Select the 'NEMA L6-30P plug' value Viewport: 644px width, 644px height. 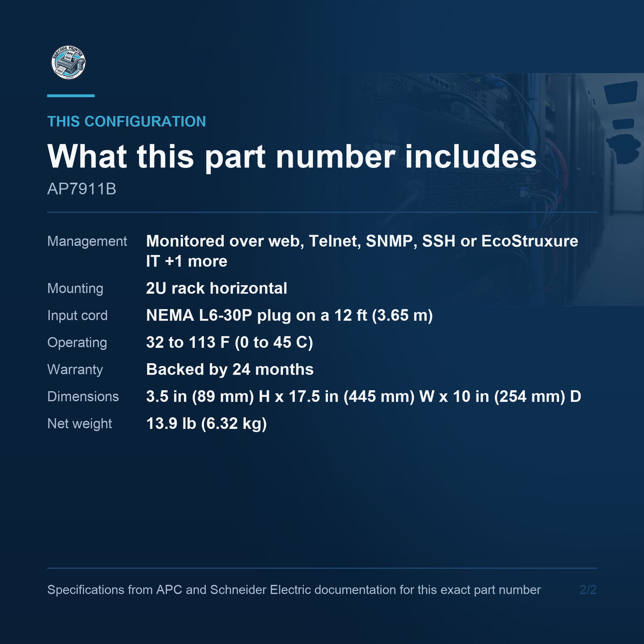(x=289, y=315)
